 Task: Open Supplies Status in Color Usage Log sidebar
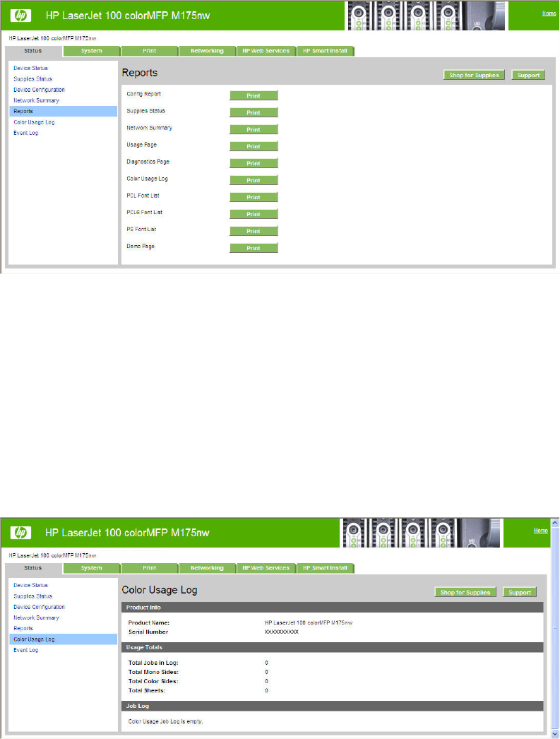[32, 596]
